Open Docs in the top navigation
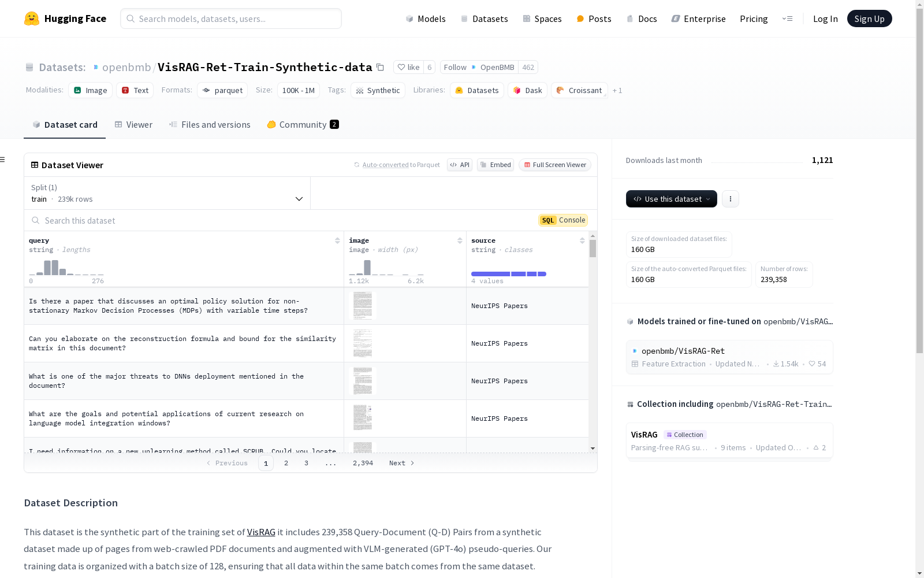The image size is (924, 578). 642,18
